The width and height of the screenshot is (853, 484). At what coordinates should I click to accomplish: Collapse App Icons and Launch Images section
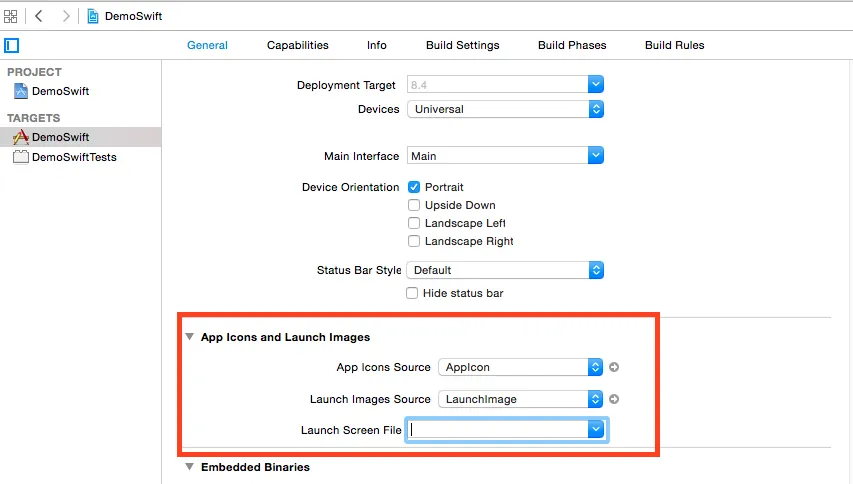tap(190, 338)
